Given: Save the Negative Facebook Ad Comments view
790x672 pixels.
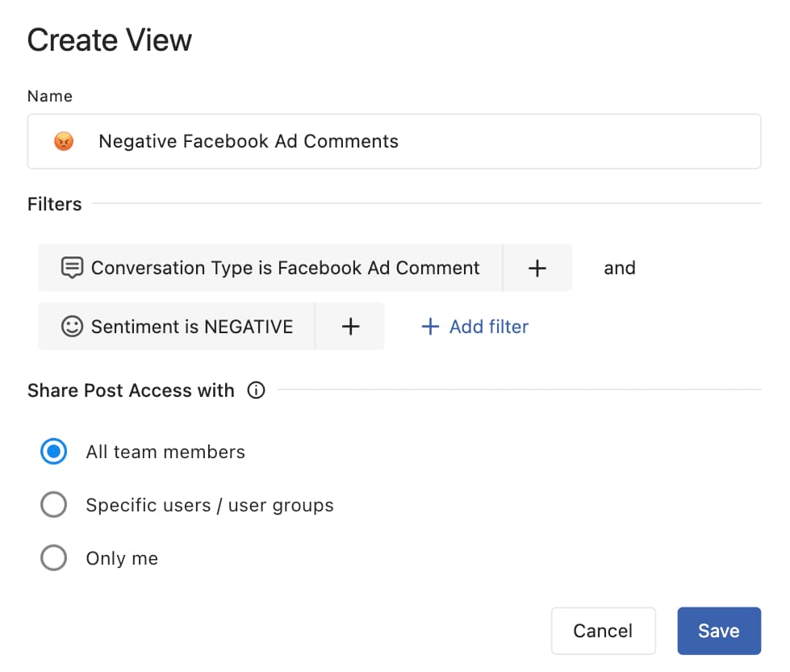Looking at the screenshot, I should [718, 630].
